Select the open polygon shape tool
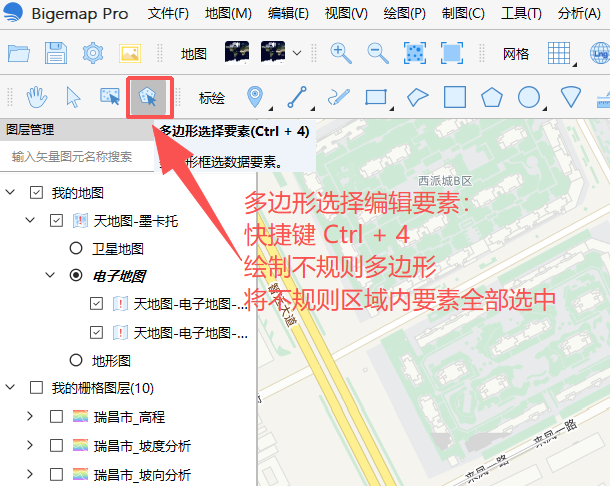Viewport: 610px width, 486px height. click(417, 97)
